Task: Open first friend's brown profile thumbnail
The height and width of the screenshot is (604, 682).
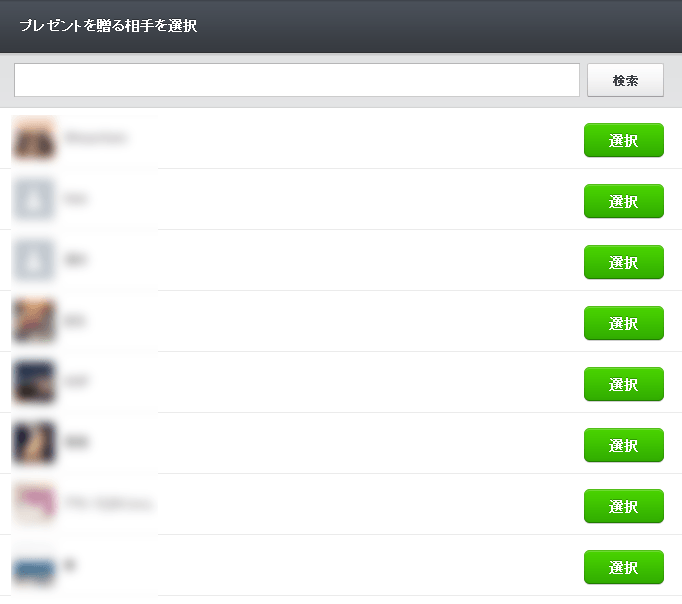Action: coord(34,138)
